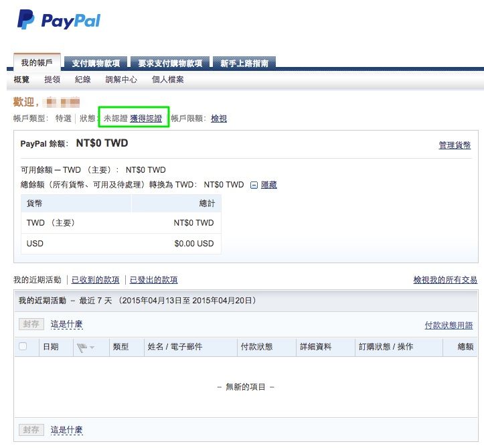Click 檢視 link for account limits
Screen dimensions: 484x448
click(219, 119)
